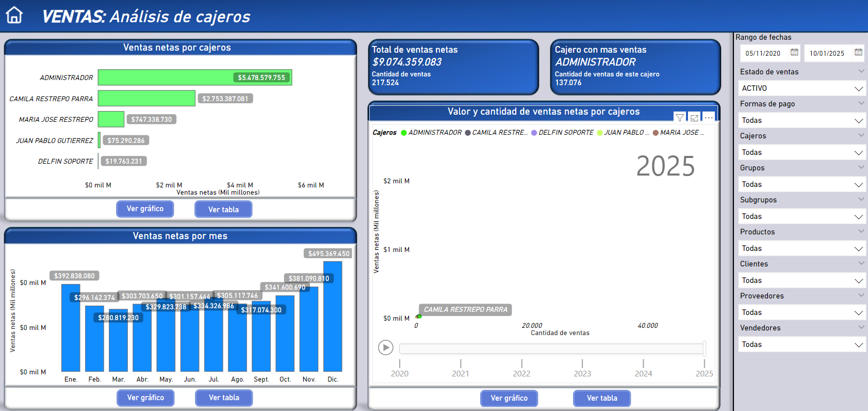868x411 pixels.
Task: Collapse the Vendedores slicer header chevron
Action: point(861,327)
